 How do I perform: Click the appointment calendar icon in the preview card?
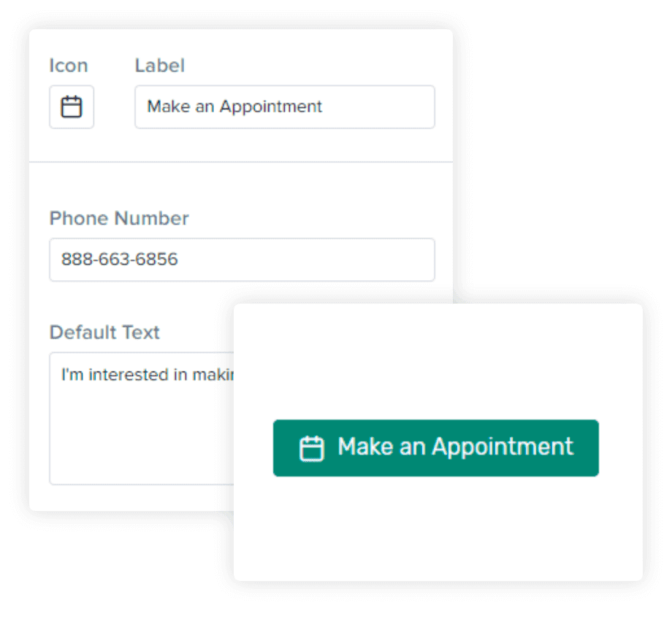pyautogui.click(x=311, y=447)
